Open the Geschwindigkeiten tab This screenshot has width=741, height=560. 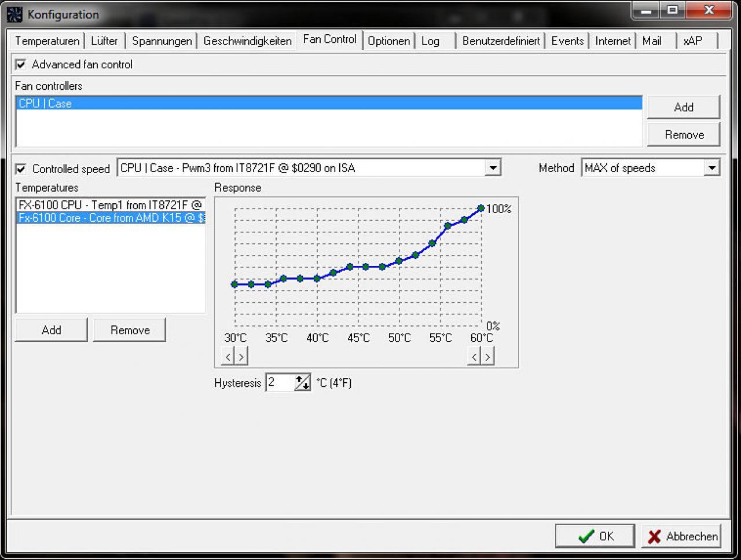click(247, 41)
